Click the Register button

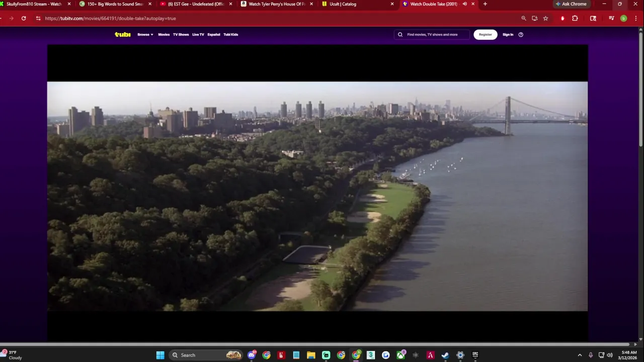point(485,35)
